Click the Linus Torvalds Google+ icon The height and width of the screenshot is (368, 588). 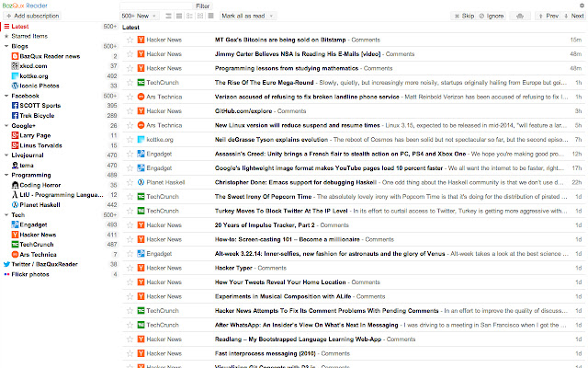(x=15, y=145)
